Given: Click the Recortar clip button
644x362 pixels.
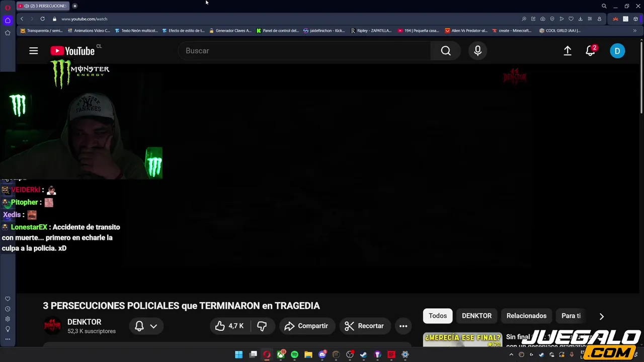Looking at the screenshot, I should (364, 326).
